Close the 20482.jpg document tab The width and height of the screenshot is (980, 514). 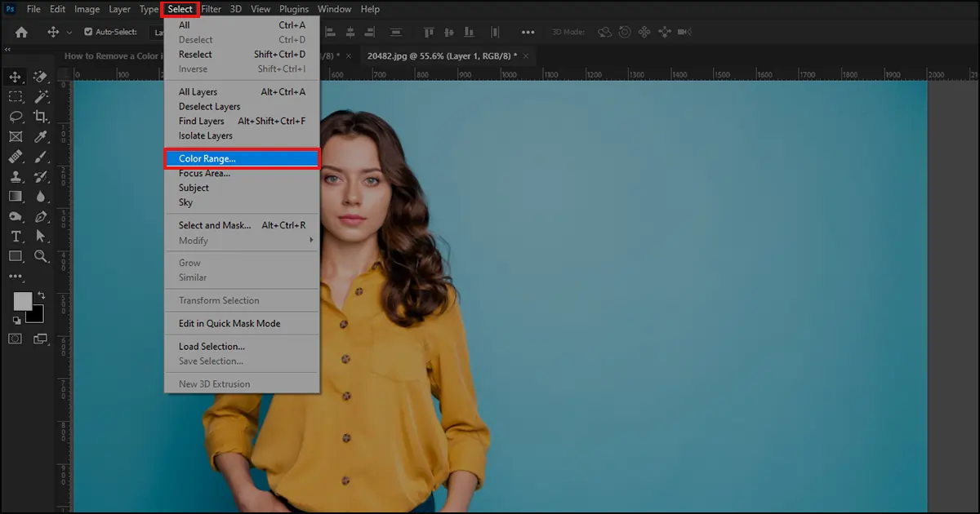pyautogui.click(x=526, y=55)
